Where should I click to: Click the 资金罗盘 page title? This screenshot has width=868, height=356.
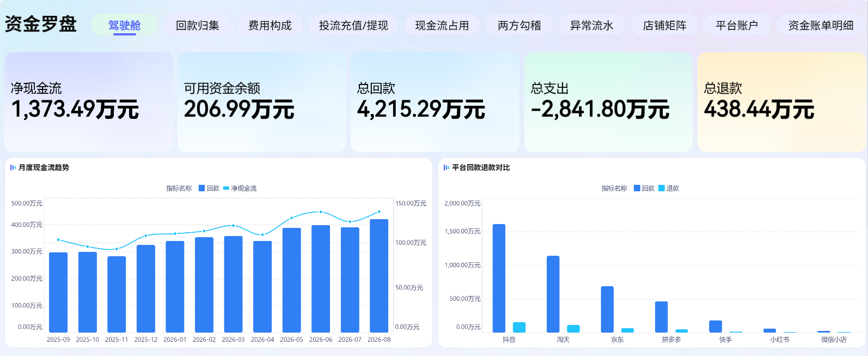tap(41, 24)
